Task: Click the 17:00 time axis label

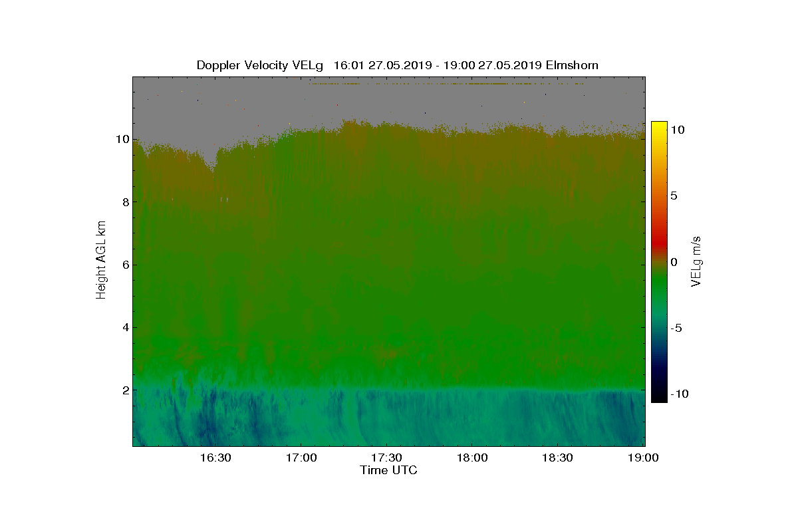Action: coord(300,458)
